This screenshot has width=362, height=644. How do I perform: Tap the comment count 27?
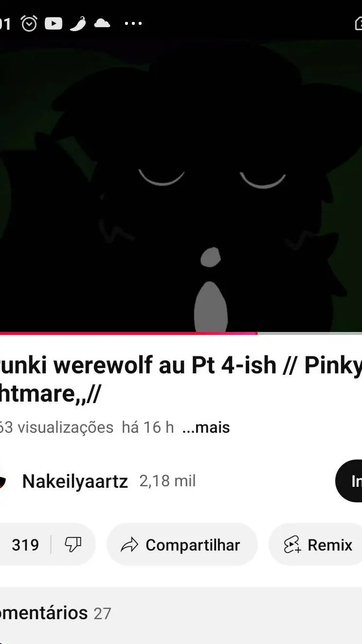pos(102,613)
